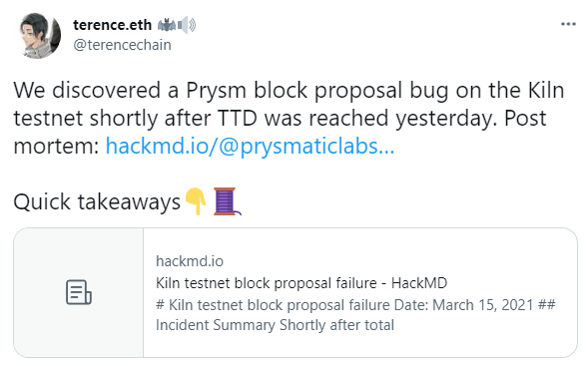Open the Kiln testnet block proposal failure - HackMD title

click(x=301, y=283)
